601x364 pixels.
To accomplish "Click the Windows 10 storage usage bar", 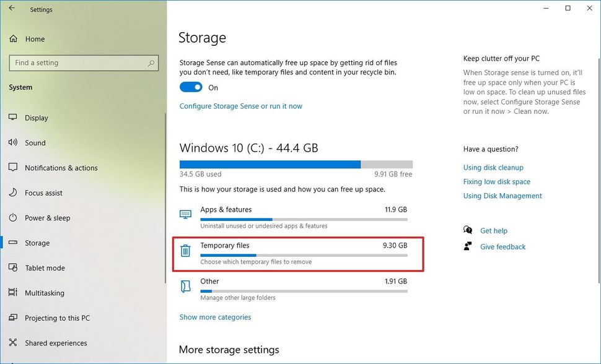I will pyautogui.click(x=296, y=163).
